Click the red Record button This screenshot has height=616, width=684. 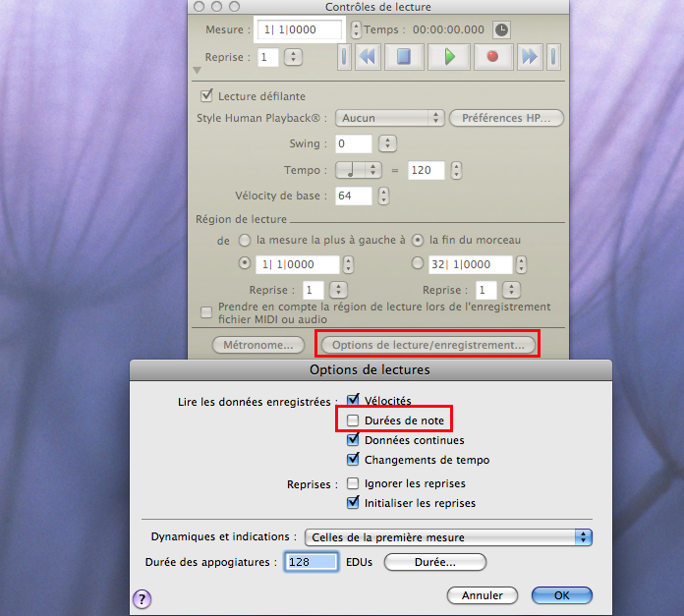pos(493,57)
